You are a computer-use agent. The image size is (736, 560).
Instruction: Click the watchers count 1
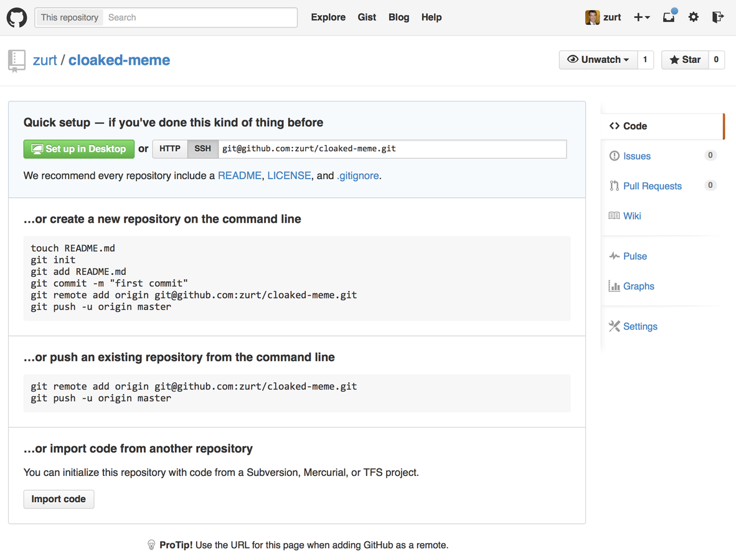(645, 60)
